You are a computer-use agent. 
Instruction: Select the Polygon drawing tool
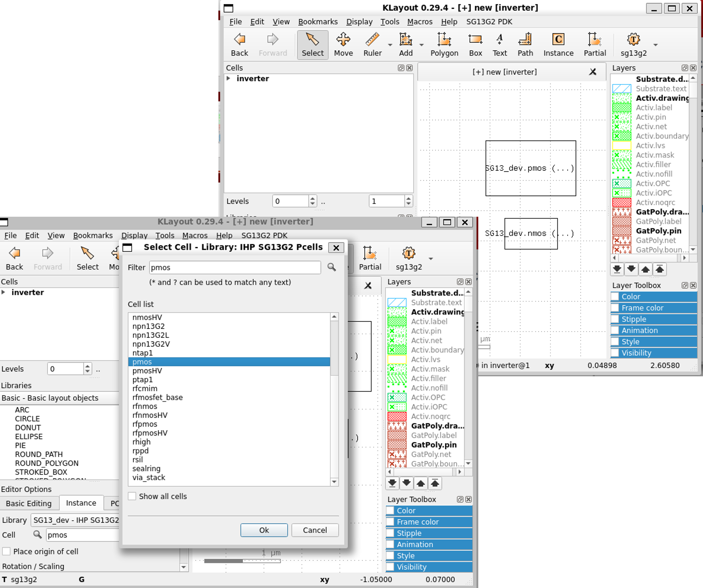[444, 44]
